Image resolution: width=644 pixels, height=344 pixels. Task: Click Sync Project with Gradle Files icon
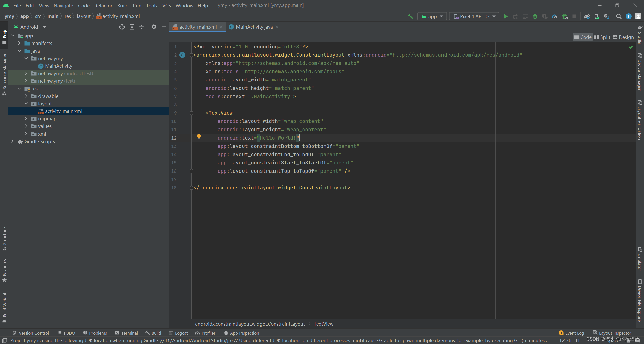coord(587,17)
